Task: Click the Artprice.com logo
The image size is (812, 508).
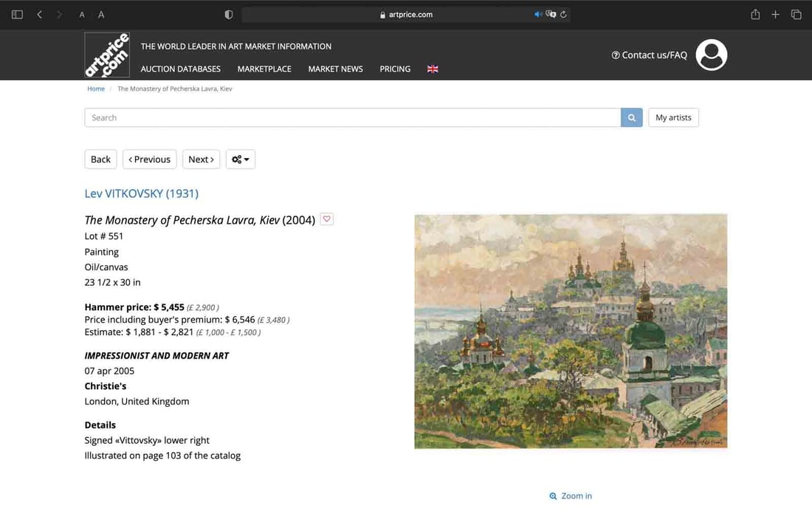Action: pyautogui.click(x=108, y=55)
